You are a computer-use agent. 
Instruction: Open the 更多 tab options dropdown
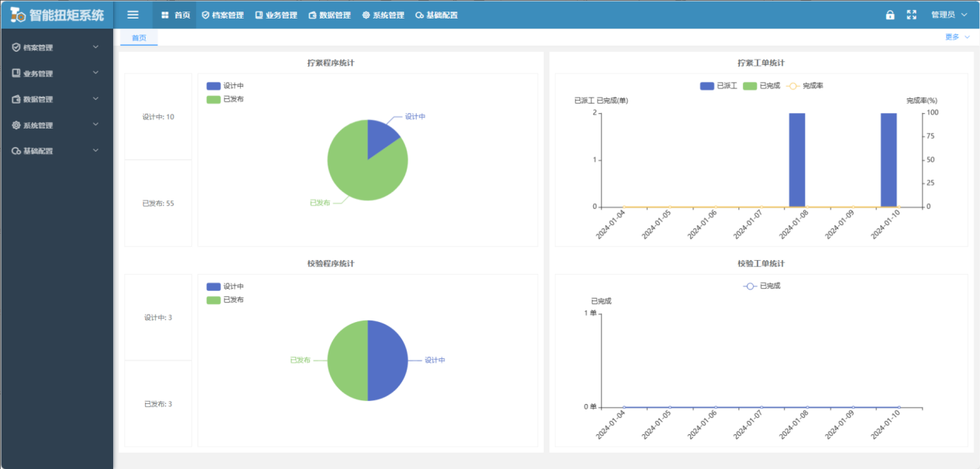tap(958, 37)
